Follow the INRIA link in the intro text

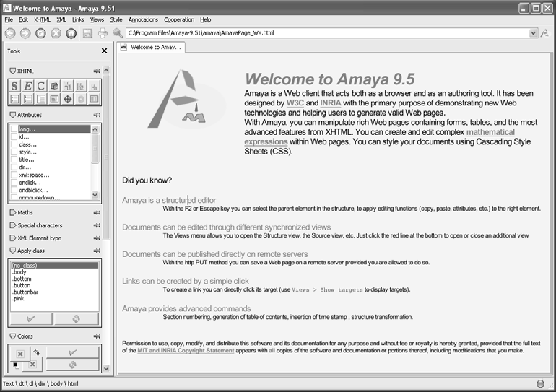331,103
